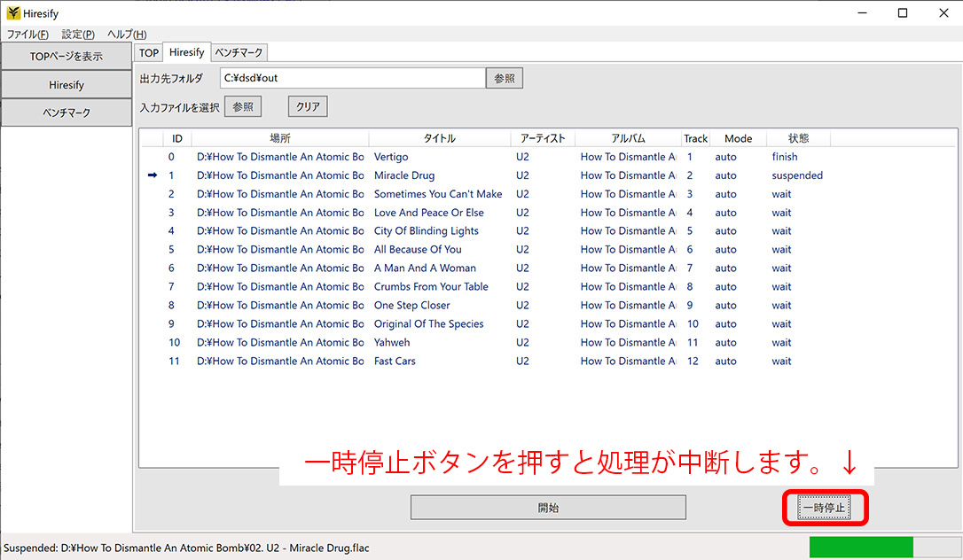Switch to the TOP tab

click(x=149, y=53)
